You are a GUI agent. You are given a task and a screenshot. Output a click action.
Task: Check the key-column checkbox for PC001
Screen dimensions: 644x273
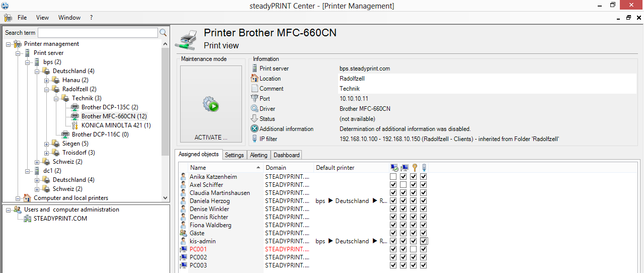coord(414,249)
